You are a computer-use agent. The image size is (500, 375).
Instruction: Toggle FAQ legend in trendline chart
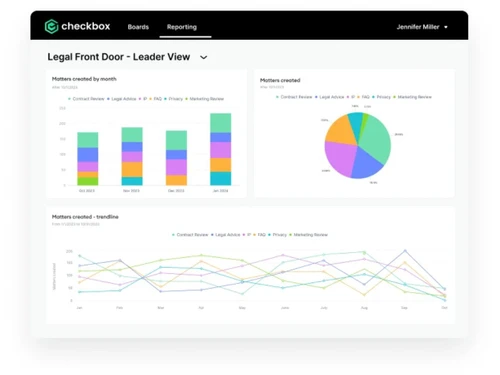tap(260, 235)
